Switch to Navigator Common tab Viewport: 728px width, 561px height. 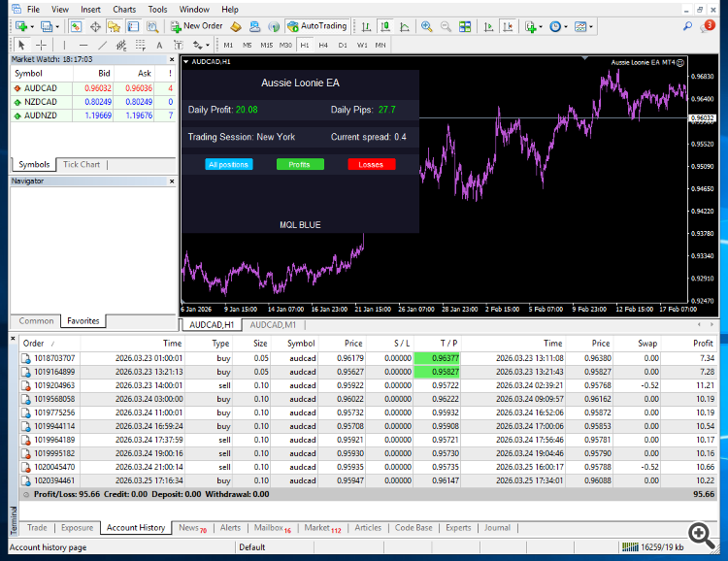[x=36, y=321]
